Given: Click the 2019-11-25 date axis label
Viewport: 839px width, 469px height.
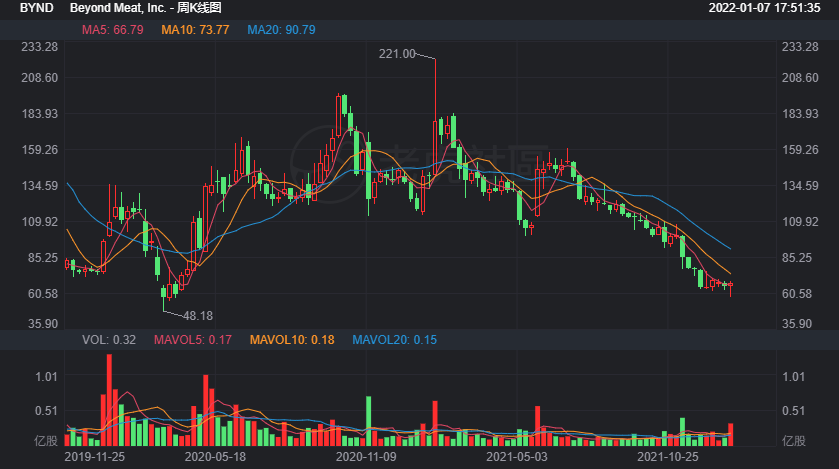Looking at the screenshot, I should (x=95, y=457).
